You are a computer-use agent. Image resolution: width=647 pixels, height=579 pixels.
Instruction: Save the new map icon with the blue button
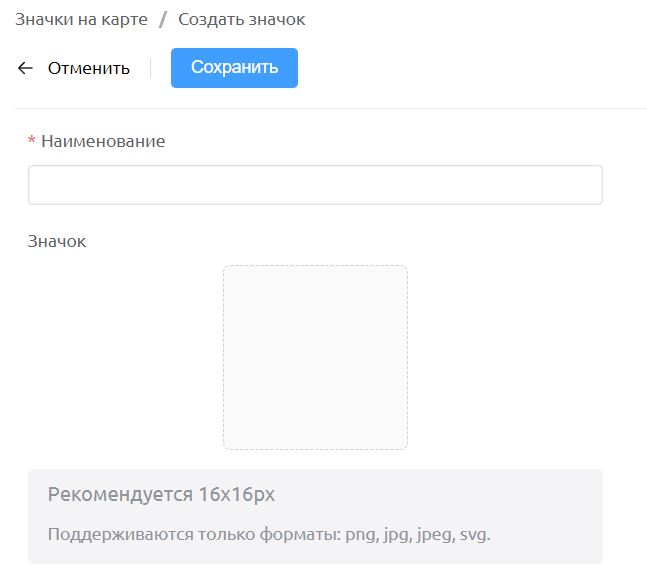coord(234,68)
